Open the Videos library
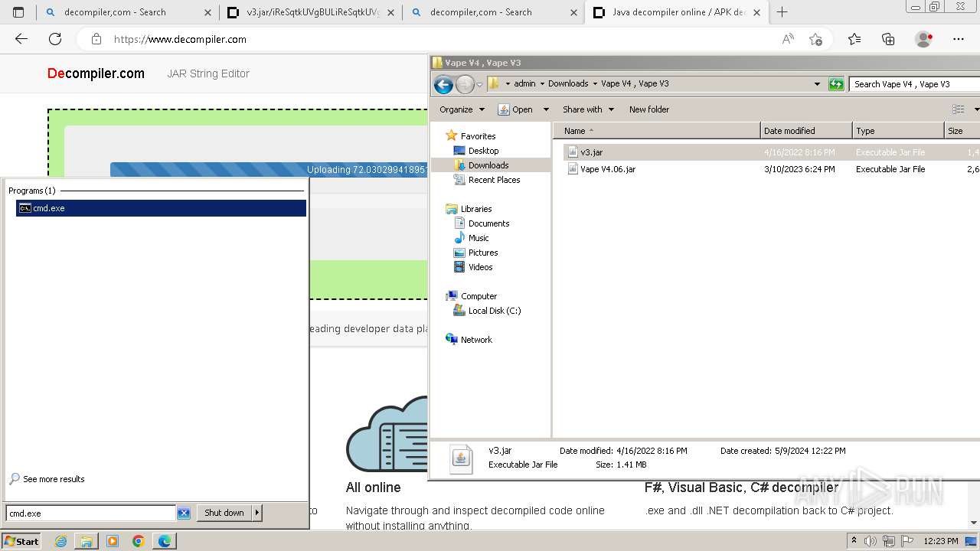 [x=480, y=267]
